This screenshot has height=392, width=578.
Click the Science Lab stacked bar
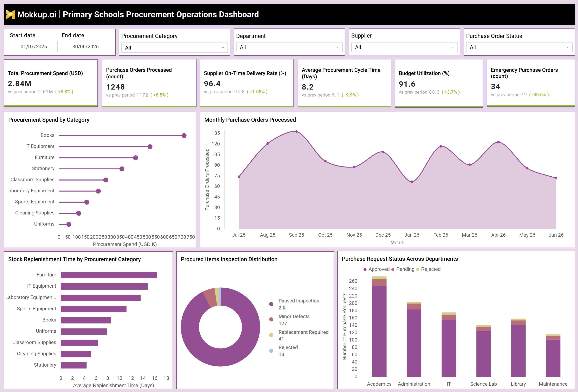click(483, 351)
